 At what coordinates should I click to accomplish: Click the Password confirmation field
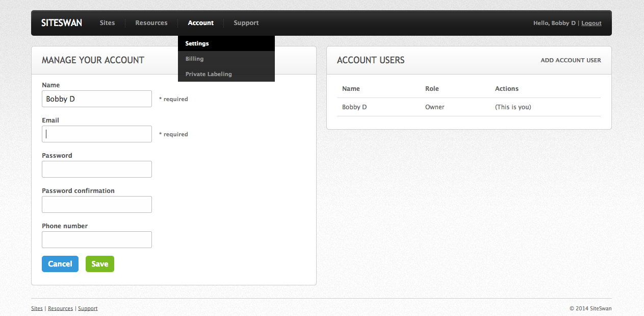pos(96,204)
